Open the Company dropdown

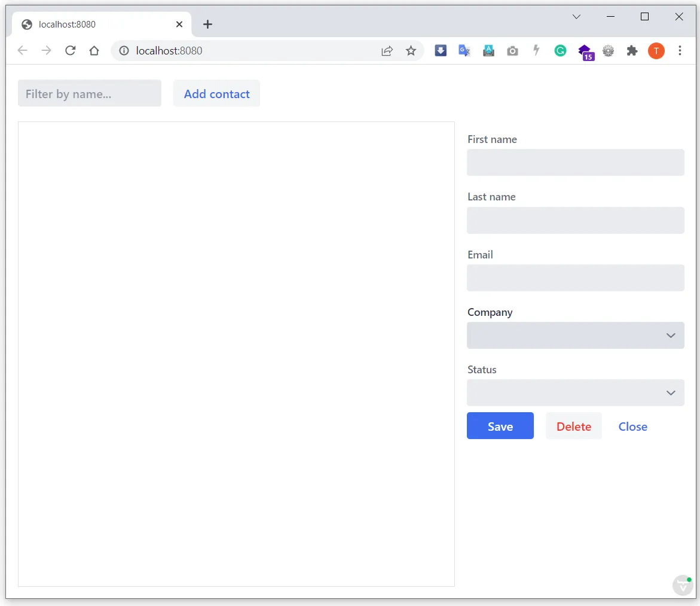click(x=575, y=335)
